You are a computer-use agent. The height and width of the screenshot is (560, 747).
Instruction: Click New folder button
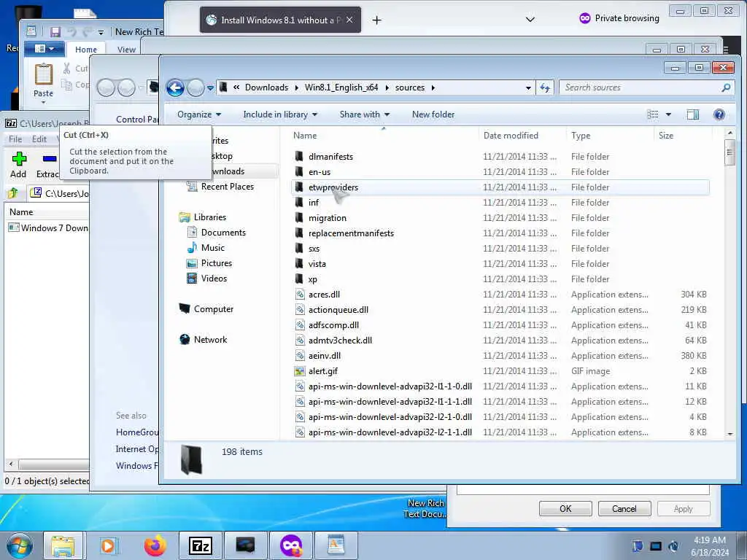[x=433, y=114]
